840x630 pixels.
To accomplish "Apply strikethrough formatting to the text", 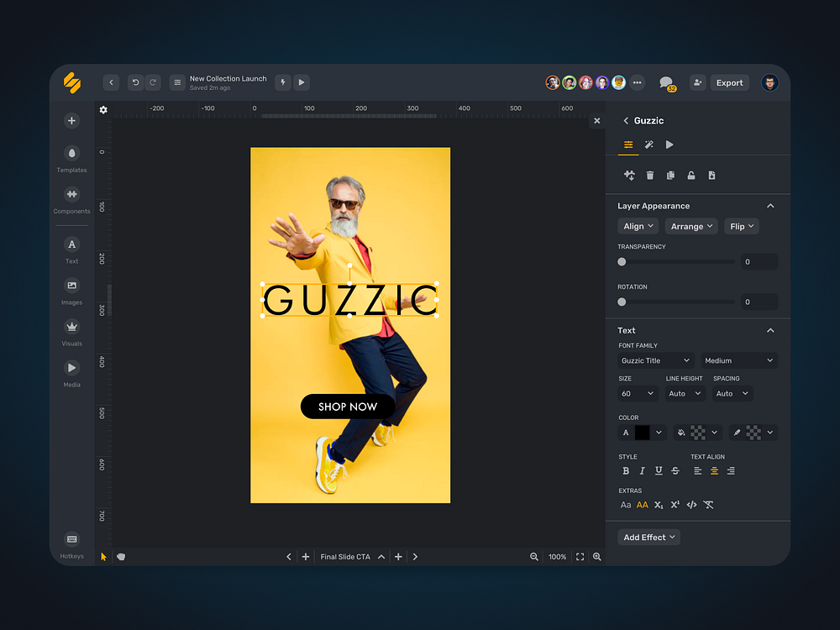I will pyautogui.click(x=675, y=470).
